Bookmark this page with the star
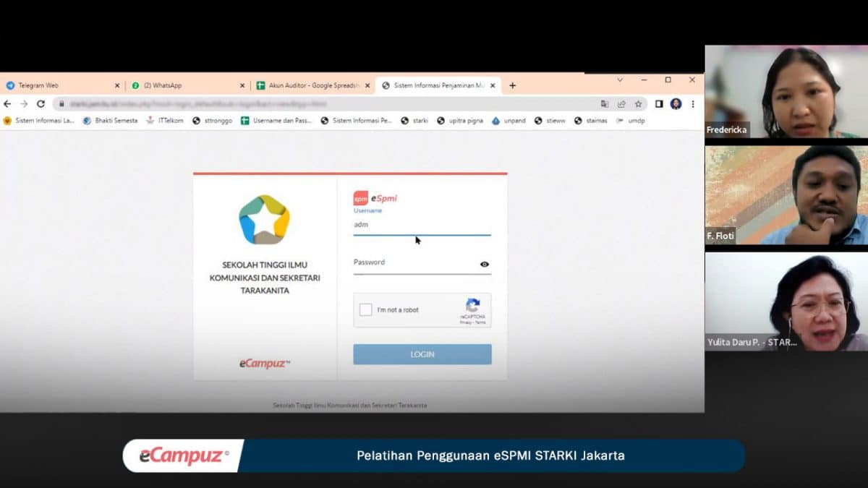Screen dimensions: 868x488 click(638, 104)
